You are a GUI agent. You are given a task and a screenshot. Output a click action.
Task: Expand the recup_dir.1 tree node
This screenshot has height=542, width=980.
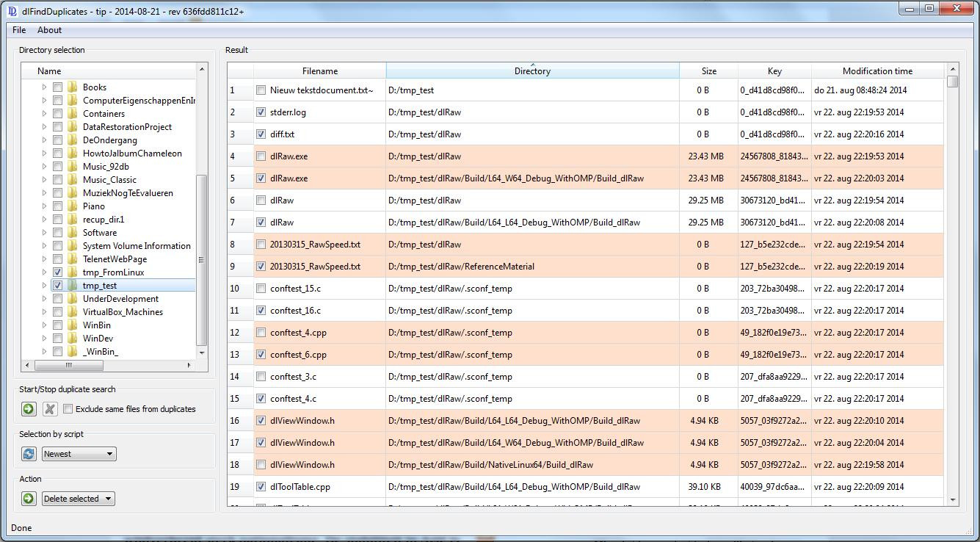[44, 220]
